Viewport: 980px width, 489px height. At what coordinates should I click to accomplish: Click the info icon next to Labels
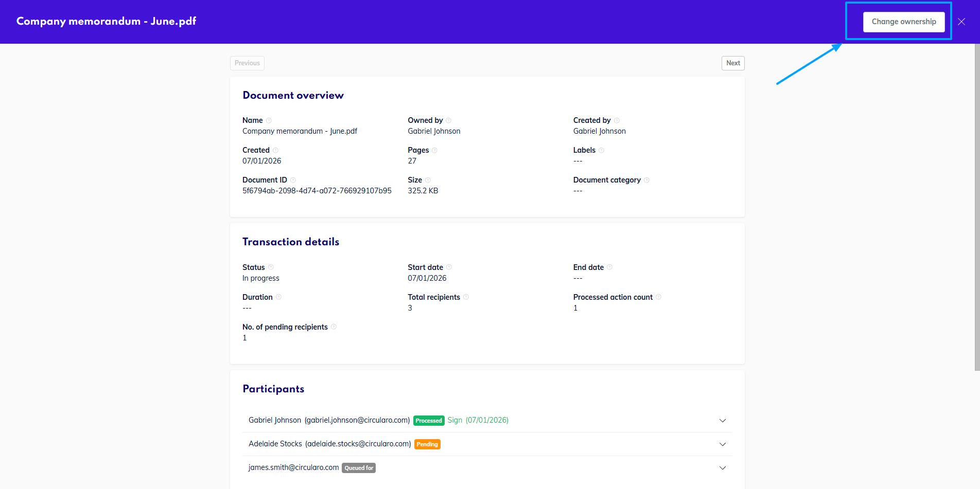[x=601, y=150]
